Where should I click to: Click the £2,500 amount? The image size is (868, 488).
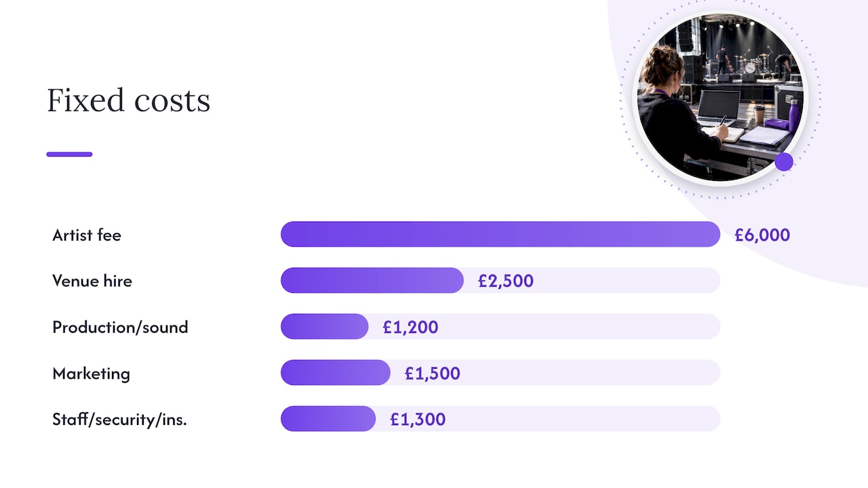[x=506, y=281]
